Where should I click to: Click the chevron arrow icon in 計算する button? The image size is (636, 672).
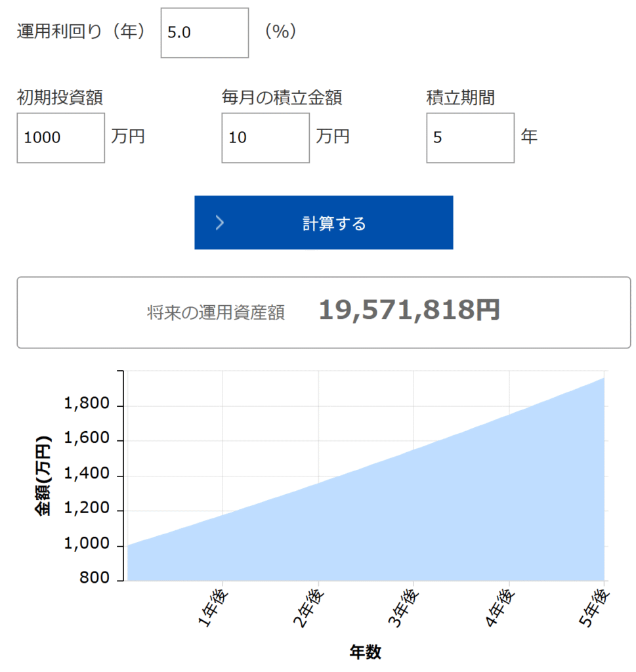220,223
